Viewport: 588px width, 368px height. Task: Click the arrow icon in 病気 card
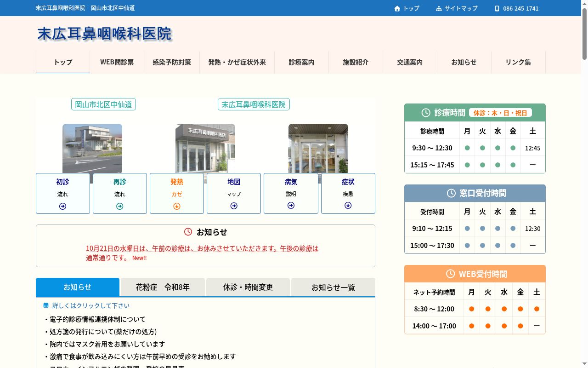point(291,205)
